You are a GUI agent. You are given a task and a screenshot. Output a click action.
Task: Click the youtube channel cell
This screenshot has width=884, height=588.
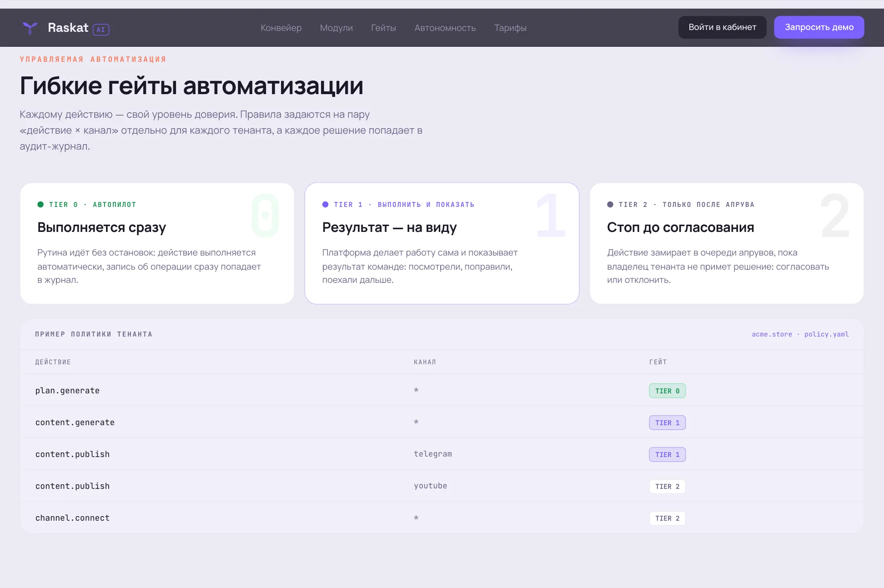(x=430, y=486)
